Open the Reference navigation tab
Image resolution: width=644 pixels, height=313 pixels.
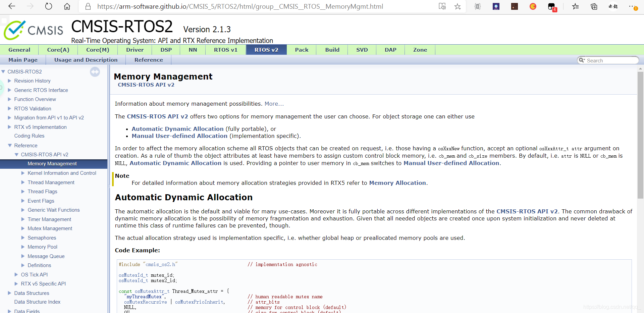coord(149,60)
